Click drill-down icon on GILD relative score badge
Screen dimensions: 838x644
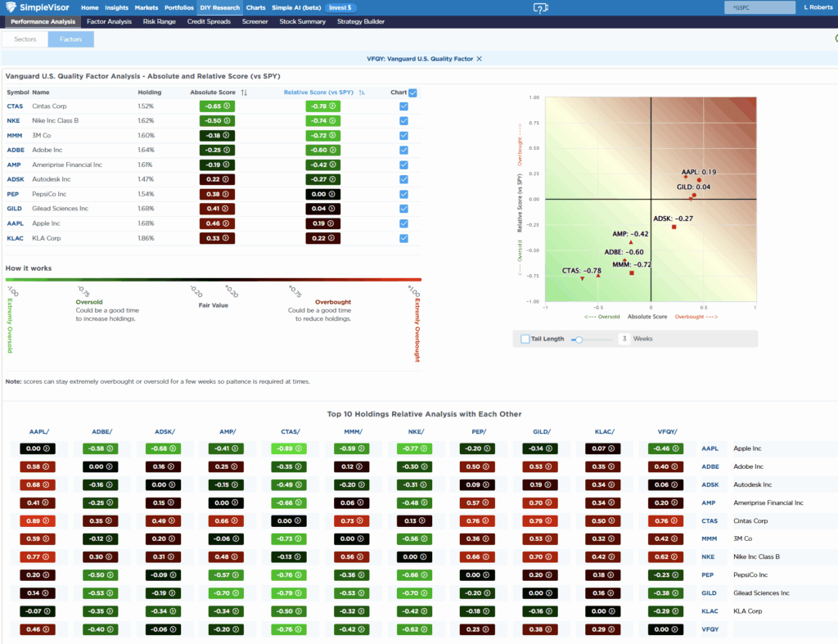pos(332,209)
